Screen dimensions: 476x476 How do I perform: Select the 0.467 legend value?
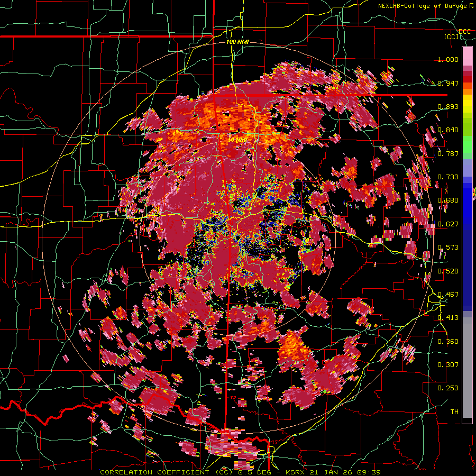coord(448,295)
